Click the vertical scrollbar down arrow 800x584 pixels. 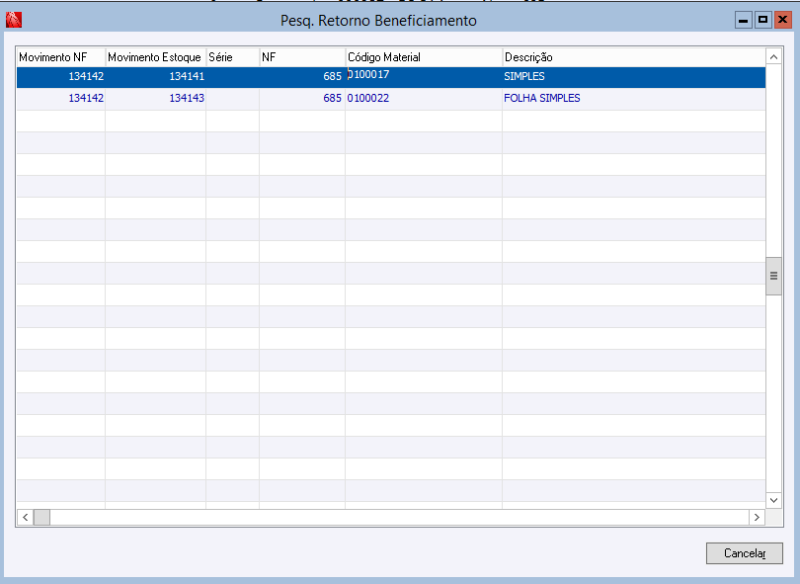(773, 500)
